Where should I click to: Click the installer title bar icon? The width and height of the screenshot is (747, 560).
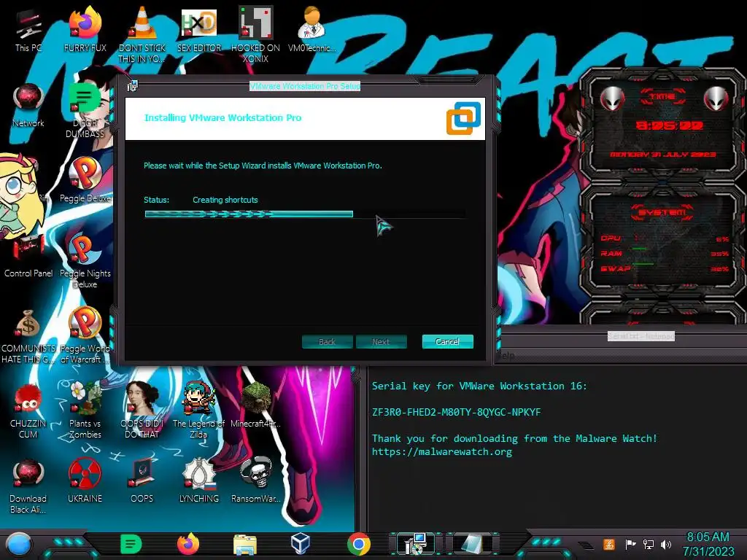[x=133, y=86]
